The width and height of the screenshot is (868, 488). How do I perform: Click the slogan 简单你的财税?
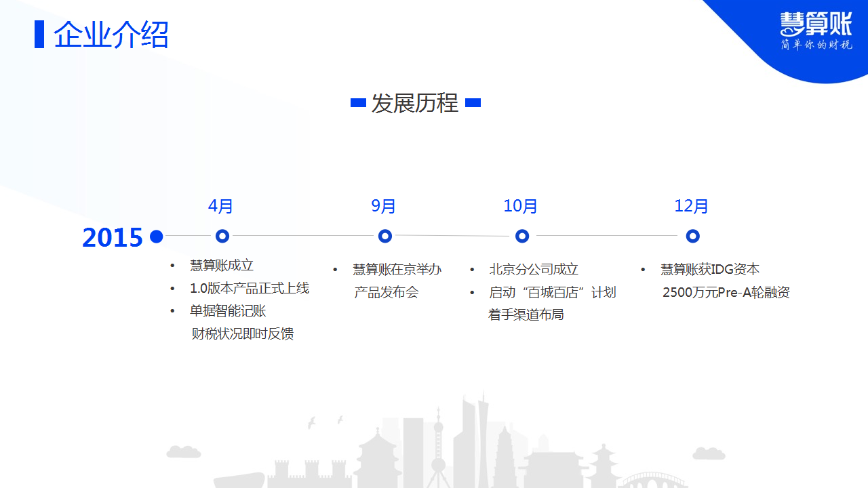816,45
